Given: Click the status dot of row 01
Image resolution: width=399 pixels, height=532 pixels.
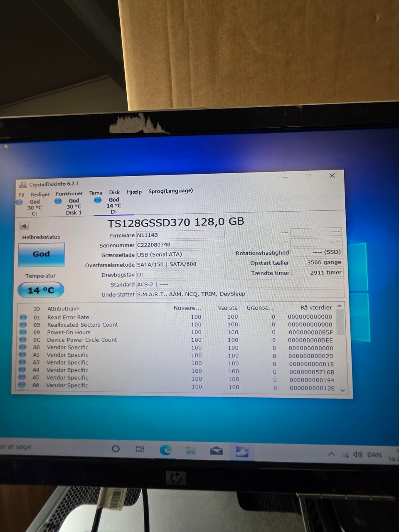Looking at the screenshot, I should [x=23, y=317].
